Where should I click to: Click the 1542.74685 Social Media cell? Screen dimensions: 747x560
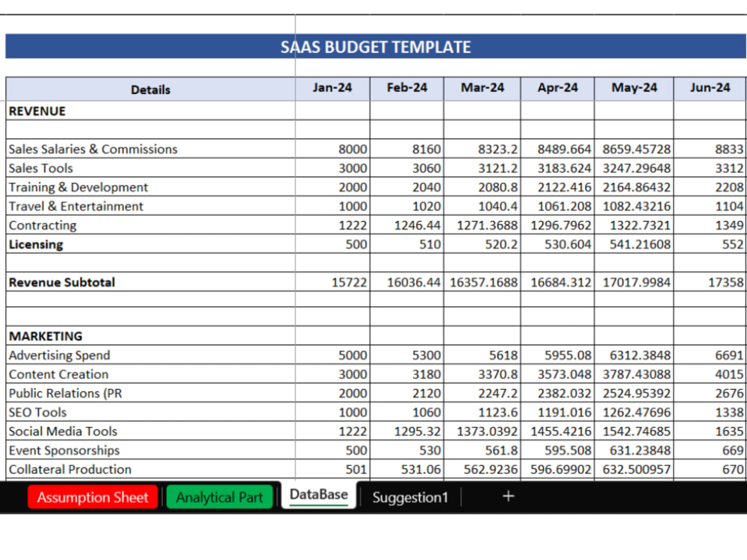[x=634, y=431]
